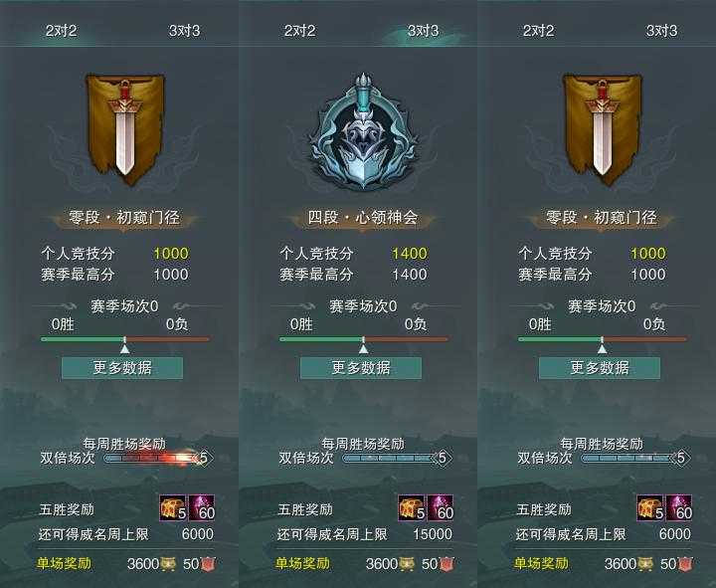Click the teal armored rank badge in middle panel

[x=364, y=132]
